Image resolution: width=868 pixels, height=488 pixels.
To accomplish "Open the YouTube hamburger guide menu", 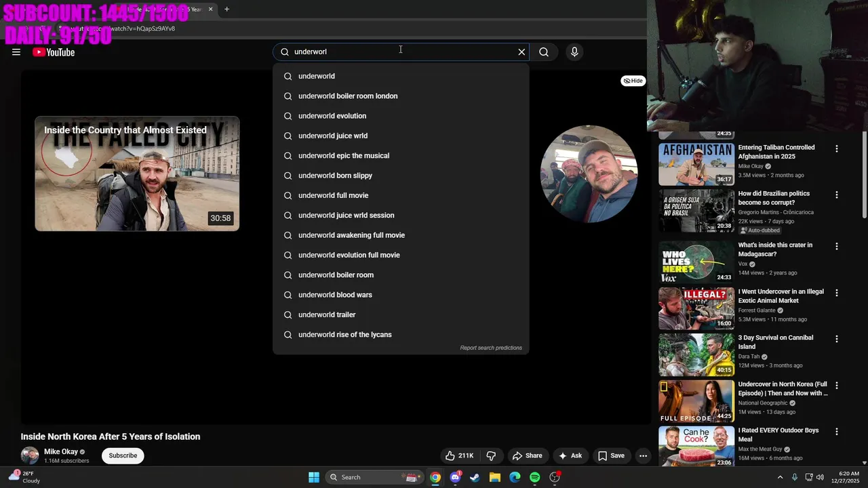I will 16,52.
